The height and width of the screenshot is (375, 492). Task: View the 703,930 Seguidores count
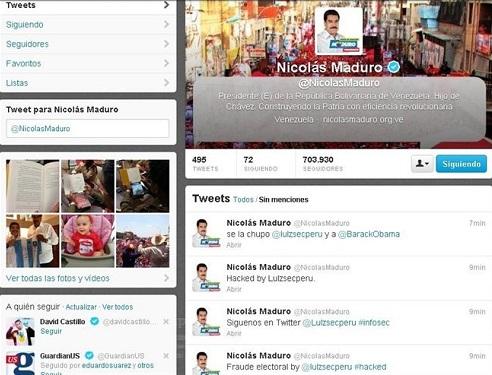(323, 164)
